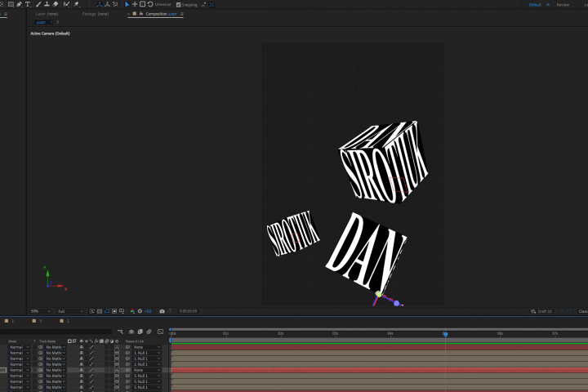Select the Eraser tool

point(56,5)
